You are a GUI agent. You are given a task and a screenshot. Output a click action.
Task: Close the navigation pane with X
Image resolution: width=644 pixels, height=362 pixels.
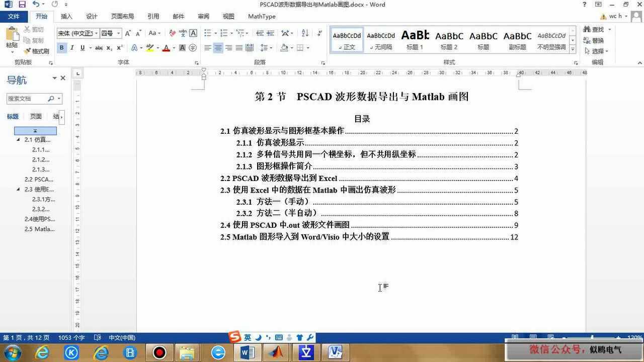[63, 78]
